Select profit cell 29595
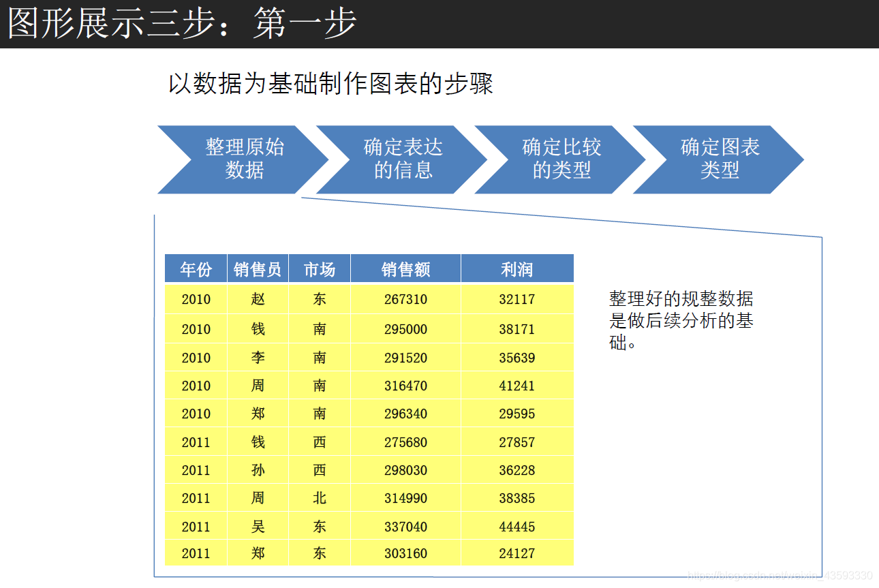 [517, 414]
